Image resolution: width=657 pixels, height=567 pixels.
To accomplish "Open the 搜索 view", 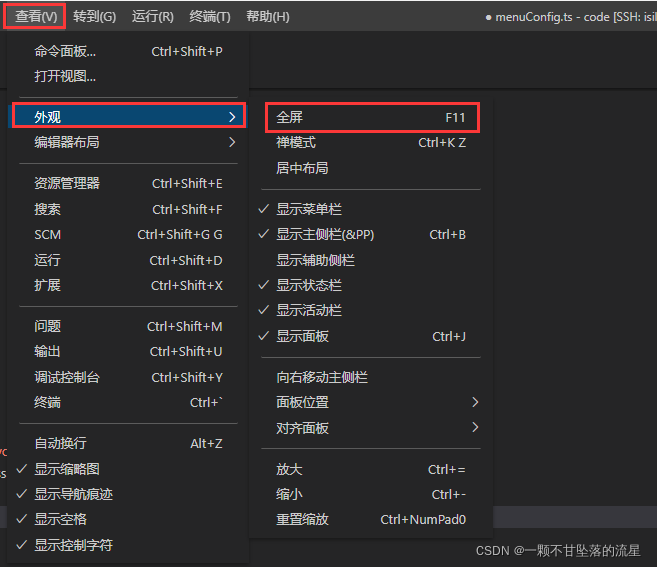I will (128, 209).
